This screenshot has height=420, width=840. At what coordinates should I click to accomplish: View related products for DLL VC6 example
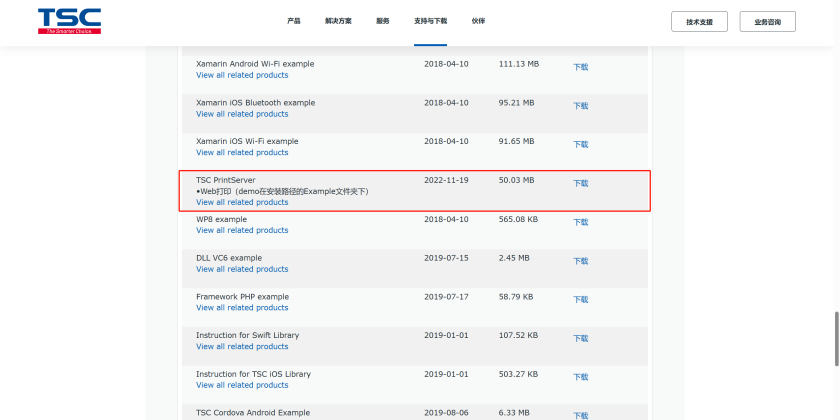click(x=242, y=269)
